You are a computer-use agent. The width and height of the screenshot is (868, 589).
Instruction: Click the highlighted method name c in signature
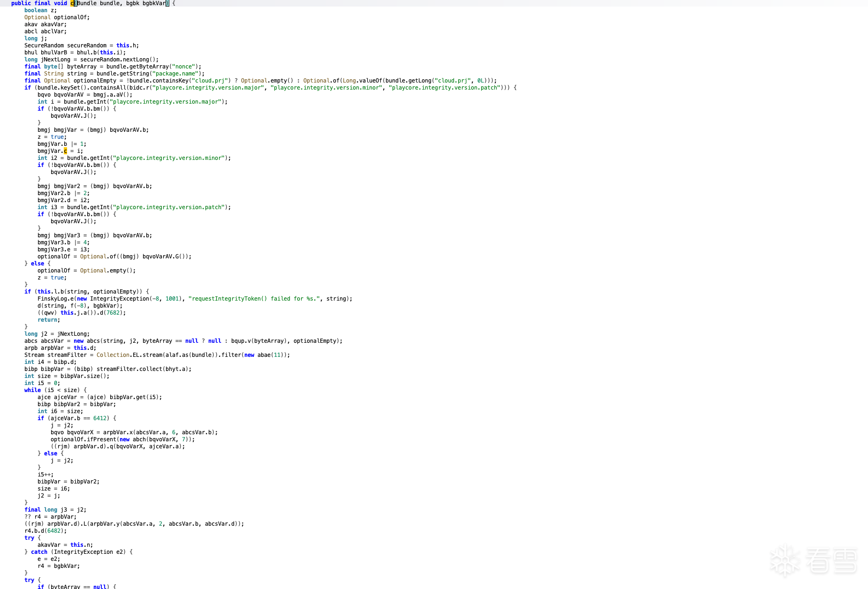(72, 3)
